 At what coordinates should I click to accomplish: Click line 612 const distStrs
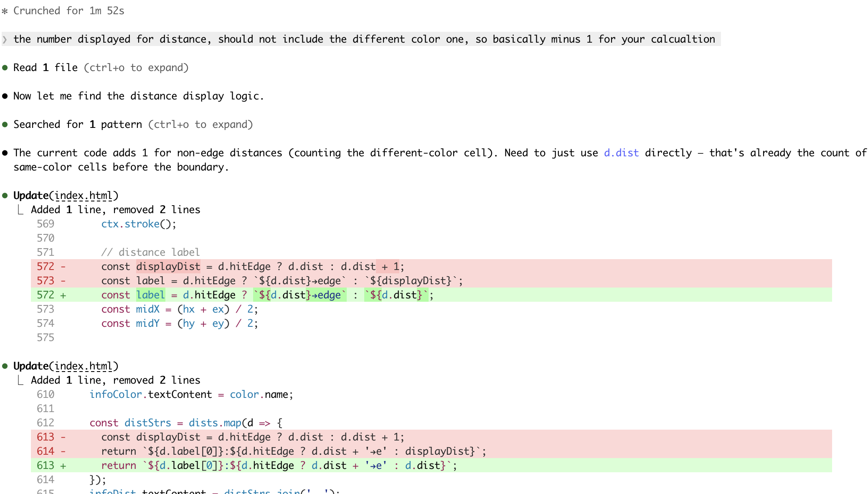coord(186,423)
